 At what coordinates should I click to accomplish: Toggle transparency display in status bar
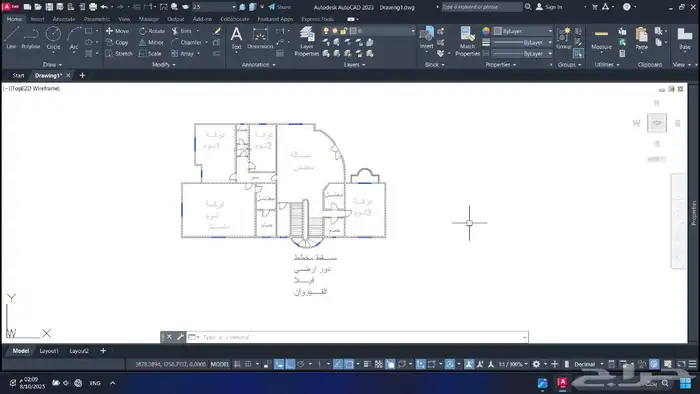(379, 364)
